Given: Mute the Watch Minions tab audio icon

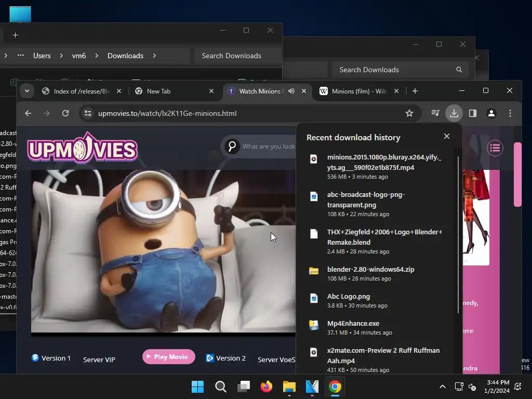Looking at the screenshot, I should pos(291,91).
